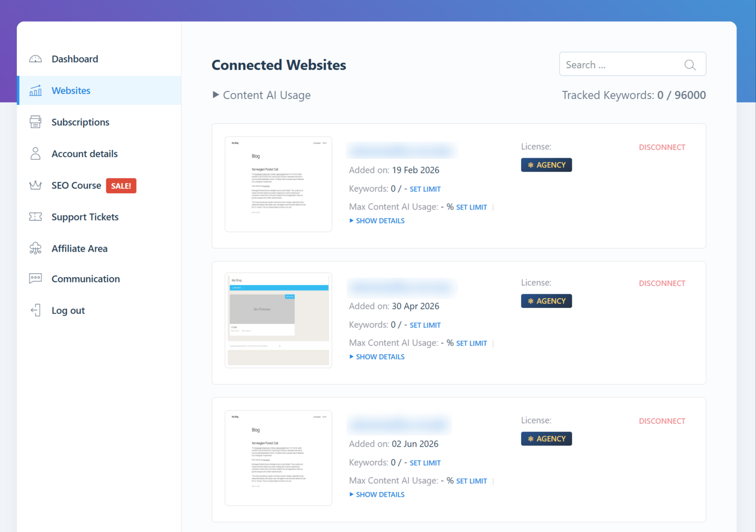
Task: Click the Tracked Keywords: 0 / 96000 text
Action: point(634,95)
